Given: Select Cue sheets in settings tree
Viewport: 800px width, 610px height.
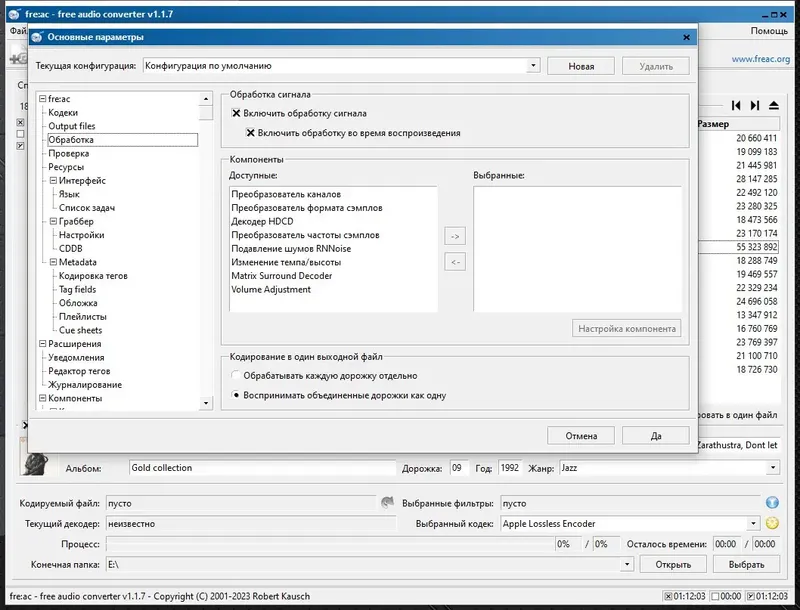Looking at the screenshot, I should 80,330.
